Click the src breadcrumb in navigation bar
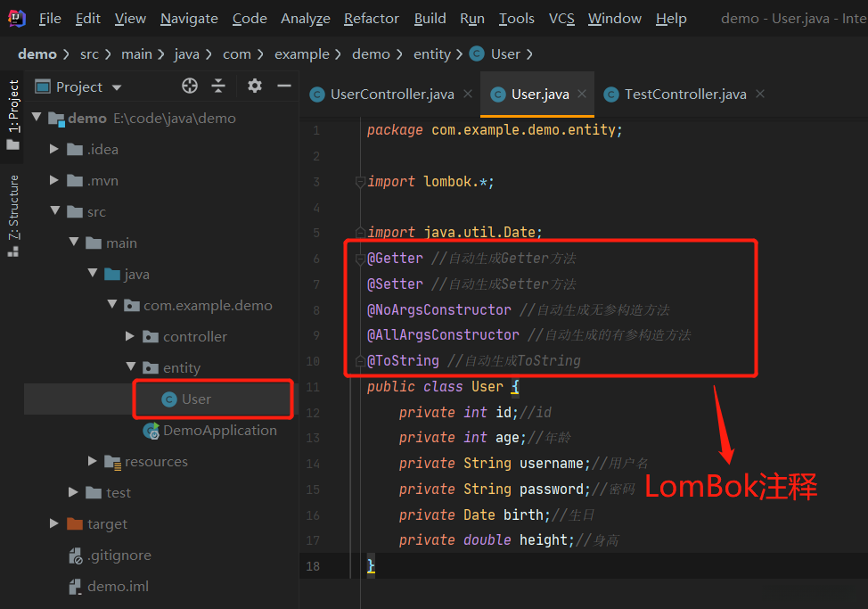The image size is (868, 609). click(89, 54)
